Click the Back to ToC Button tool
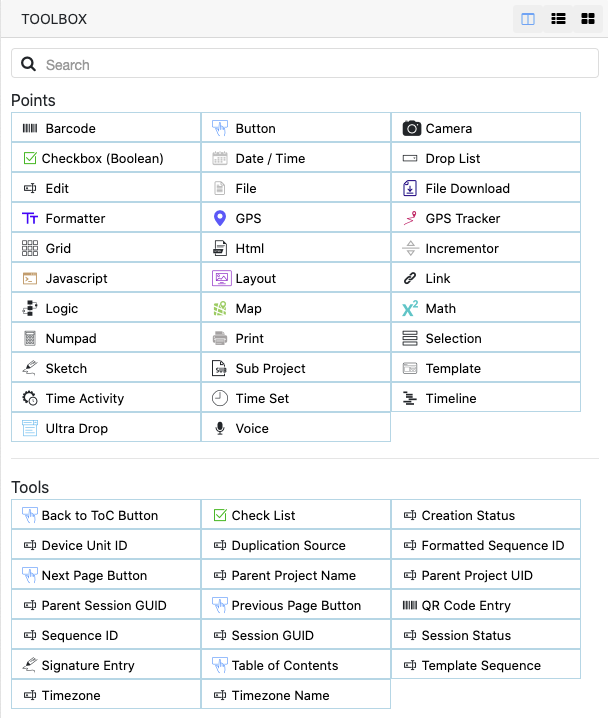Viewport: 608px width, 718px height. [x=99, y=515]
